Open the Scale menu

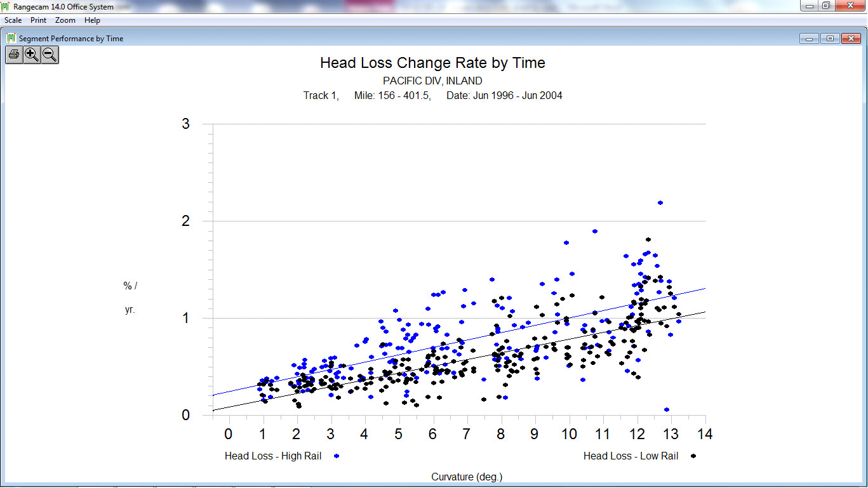pos(13,20)
